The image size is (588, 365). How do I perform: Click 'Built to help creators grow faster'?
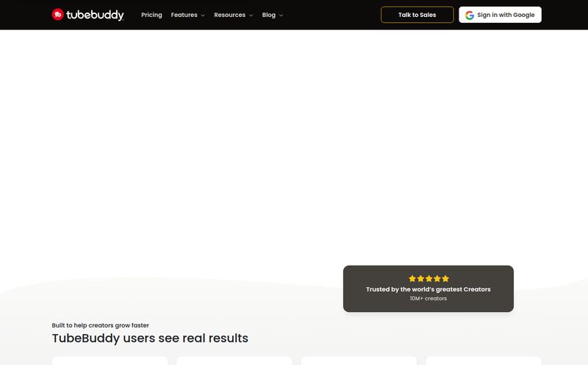click(x=100, y=325)
